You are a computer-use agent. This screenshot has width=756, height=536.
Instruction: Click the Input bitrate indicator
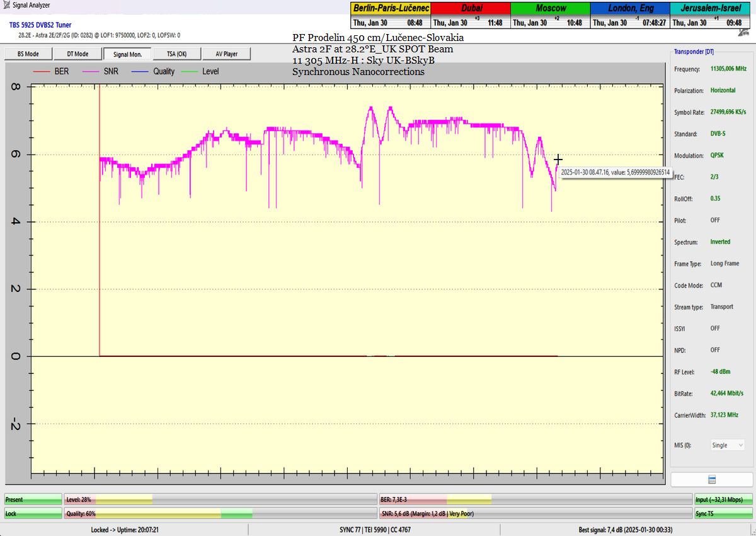[x=723, y=499]
